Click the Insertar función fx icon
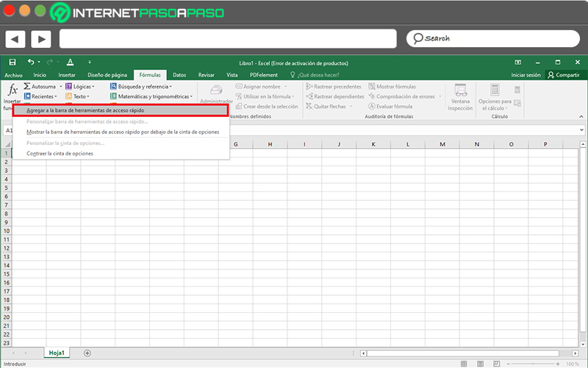This screenshot has height=368, width=588. (12, 90)
